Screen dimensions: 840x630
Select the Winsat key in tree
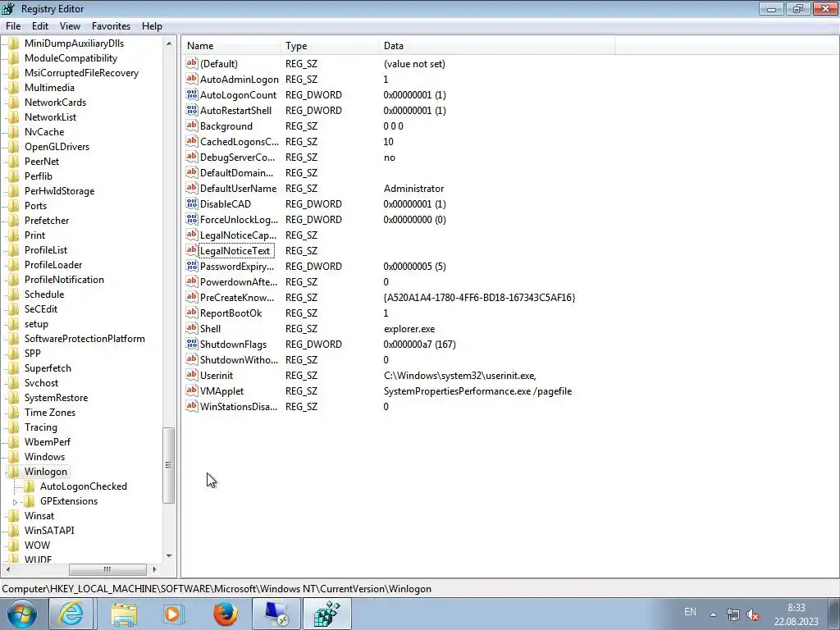39,516
